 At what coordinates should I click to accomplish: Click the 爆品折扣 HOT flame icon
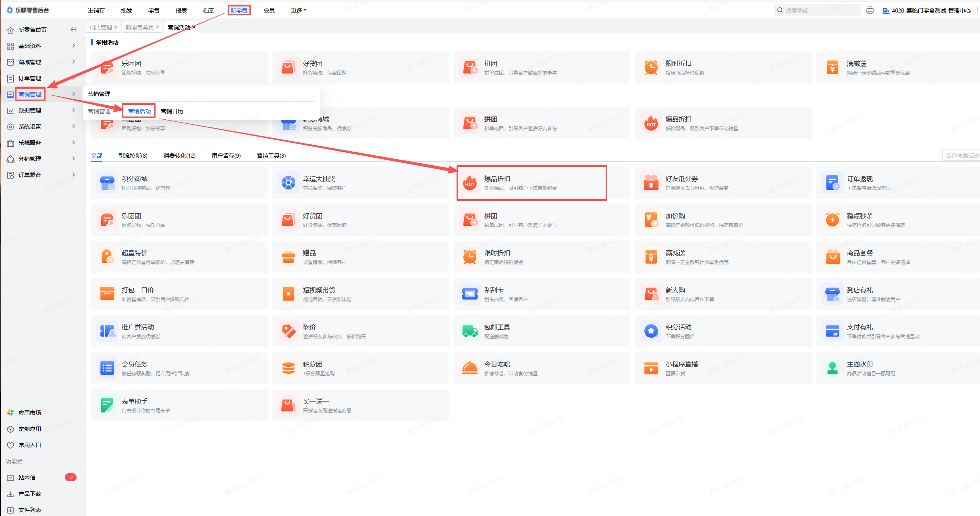(x=470, y=183)
